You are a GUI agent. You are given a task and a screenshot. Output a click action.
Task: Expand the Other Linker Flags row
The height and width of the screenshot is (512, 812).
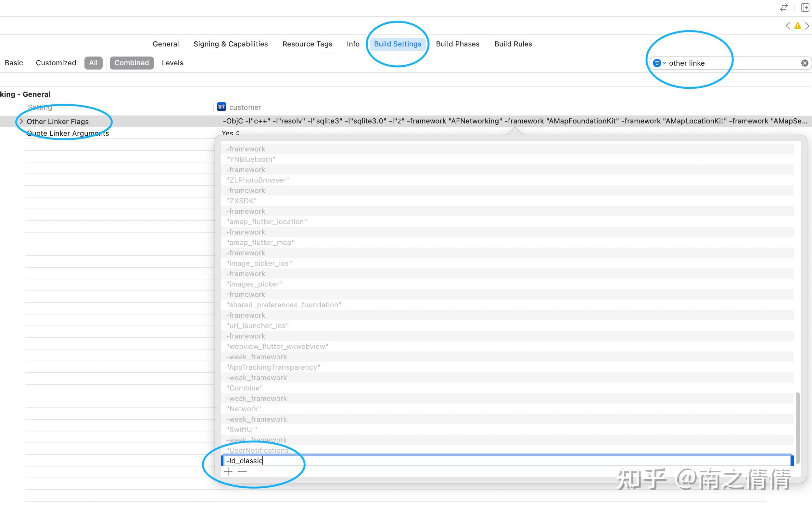point(21,122)
